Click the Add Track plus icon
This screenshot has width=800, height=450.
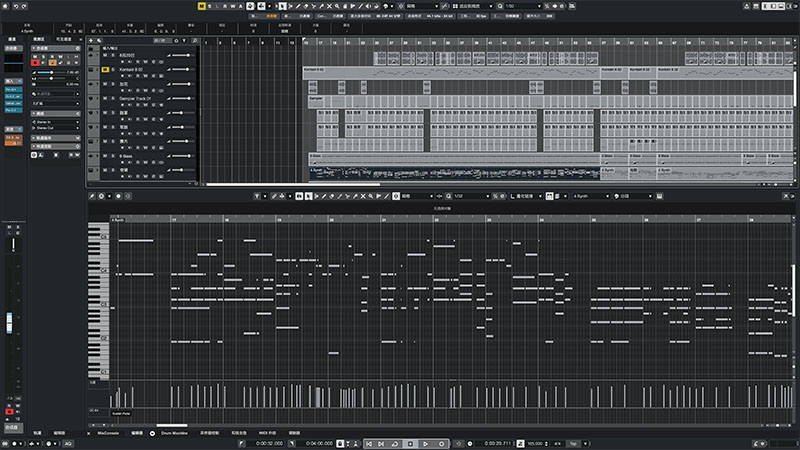coord(91,40)
